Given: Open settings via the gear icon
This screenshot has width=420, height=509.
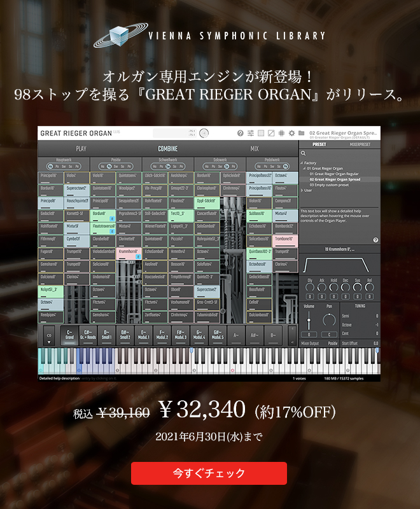Looking at the screenshot, I should pyautogui.click(x=291, y=133).
